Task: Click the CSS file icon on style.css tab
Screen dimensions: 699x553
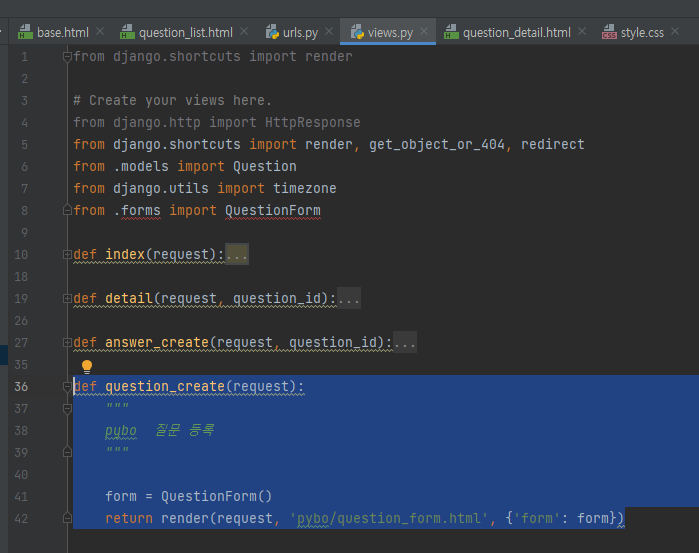Action: coord(609,32)
